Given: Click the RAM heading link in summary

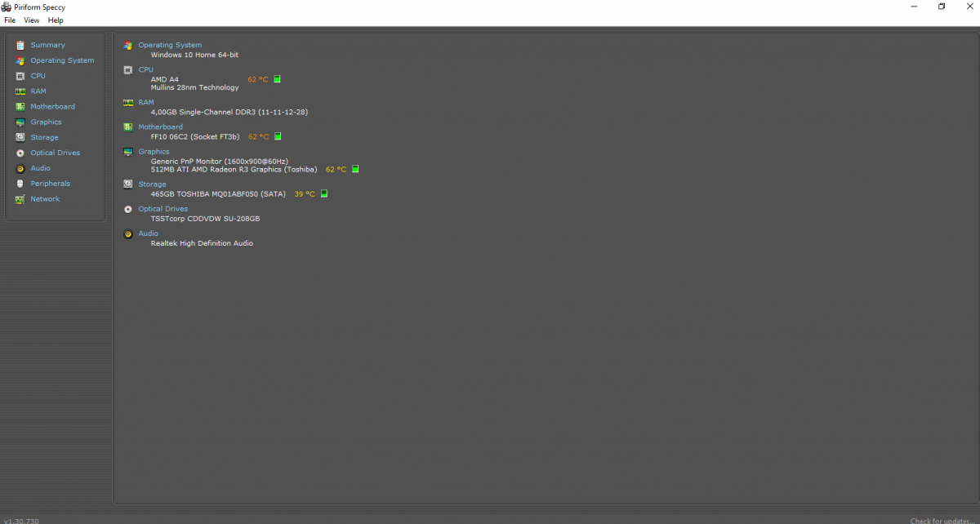Looking at the screenshot, I should [146, 102].
